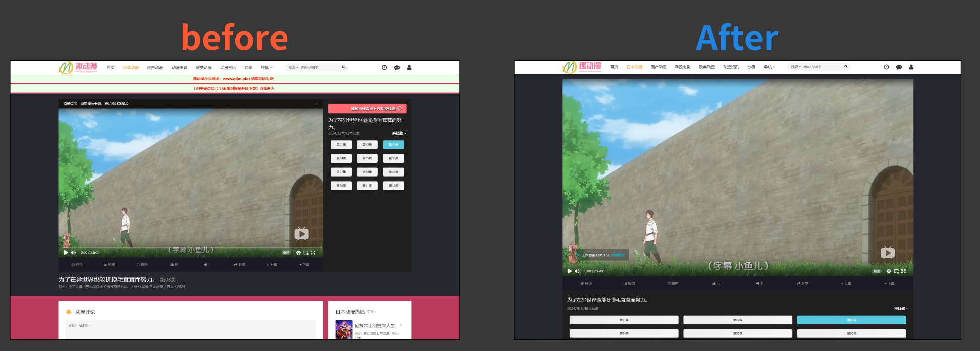Click search magnifier icon in After screenshot

tap(846, 67)
